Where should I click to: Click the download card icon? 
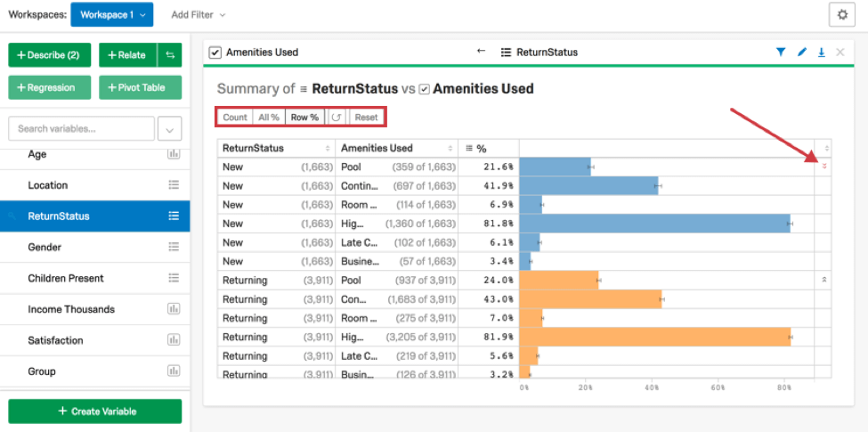(821, 53)
